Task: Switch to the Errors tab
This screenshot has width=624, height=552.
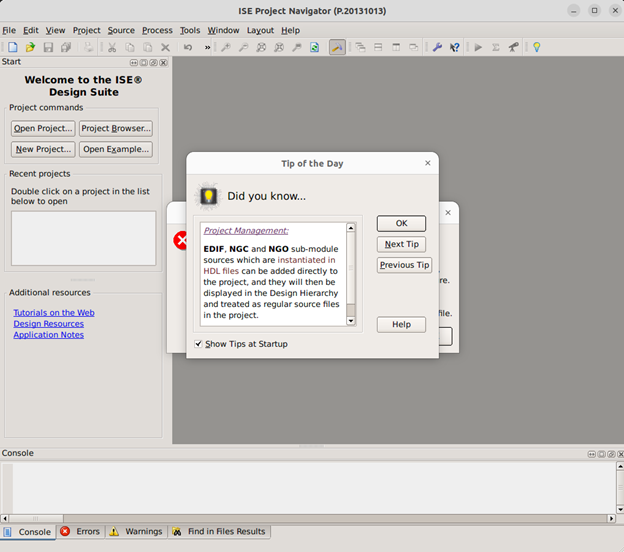Action: click(81, 532)
